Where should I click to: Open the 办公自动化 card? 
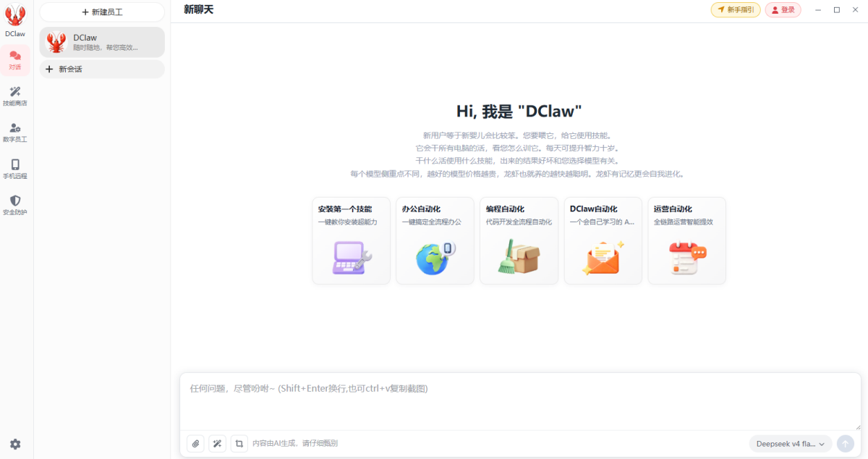(435, 240)
